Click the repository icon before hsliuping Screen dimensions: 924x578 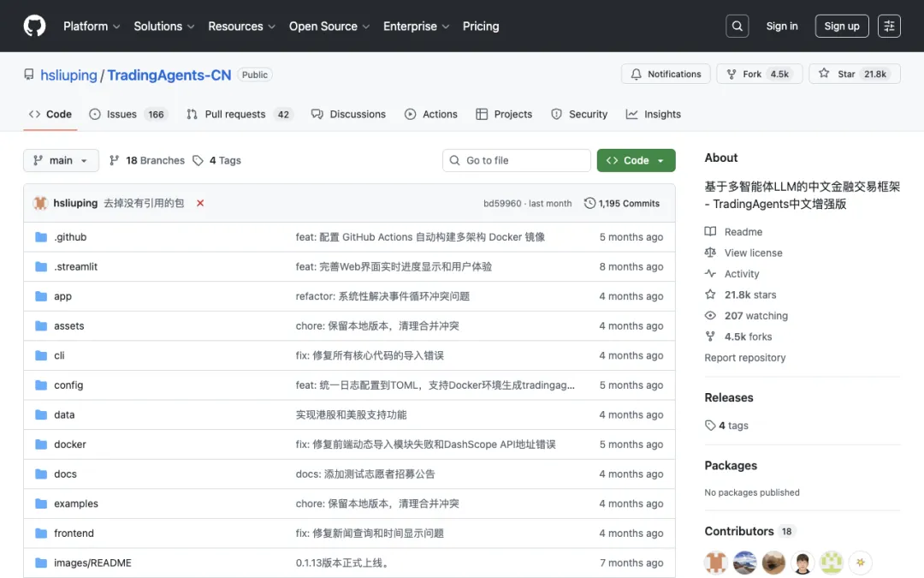(29, 74)
